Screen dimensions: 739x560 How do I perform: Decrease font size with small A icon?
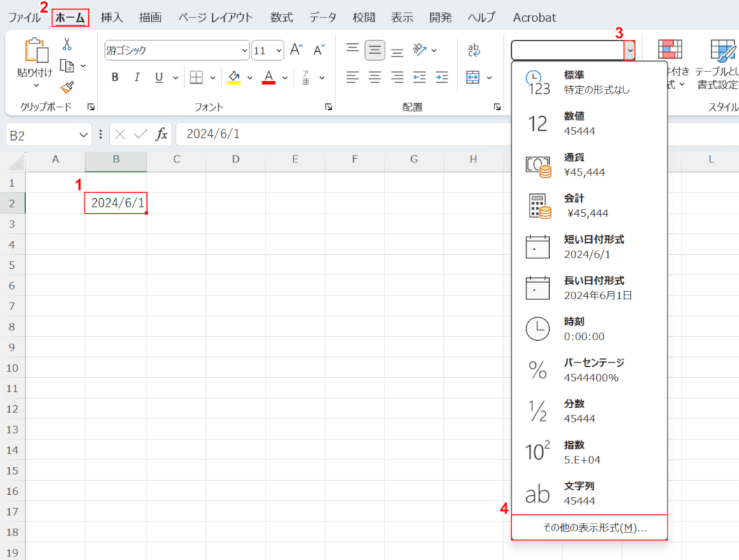pyautogui.click(x=319, y=50)
